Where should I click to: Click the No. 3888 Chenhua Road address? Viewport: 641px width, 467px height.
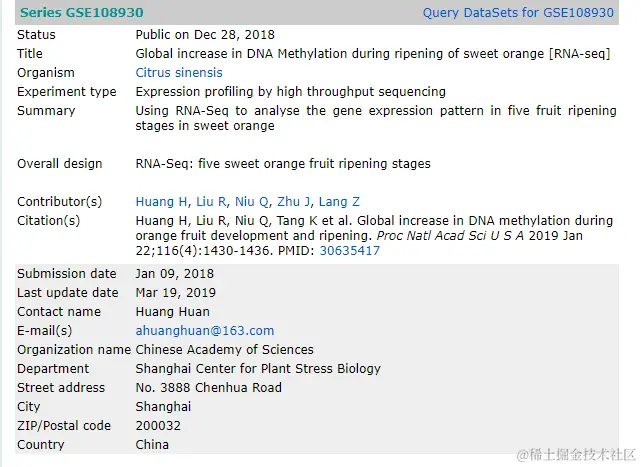209,388
